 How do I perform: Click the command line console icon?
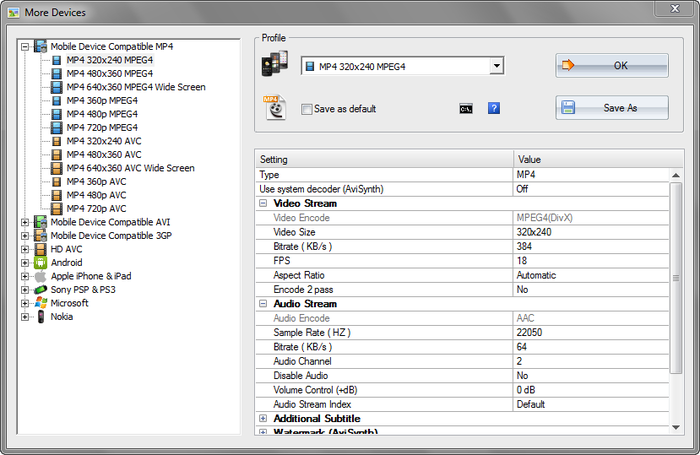click(x=465, y=108)
